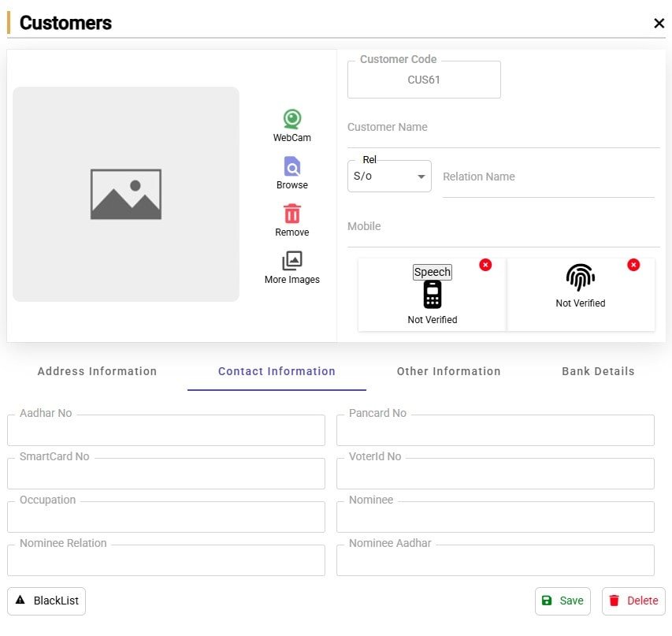Click red X badge on mobile verification card
The height and width of the screenshot is (636, 672).
pyautogui.click(x=485, y=265)
